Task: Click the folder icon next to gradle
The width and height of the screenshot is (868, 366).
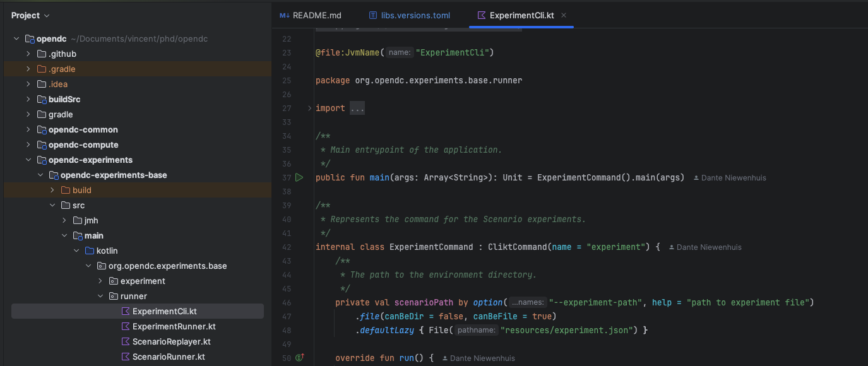Action: tap(43, 114)
